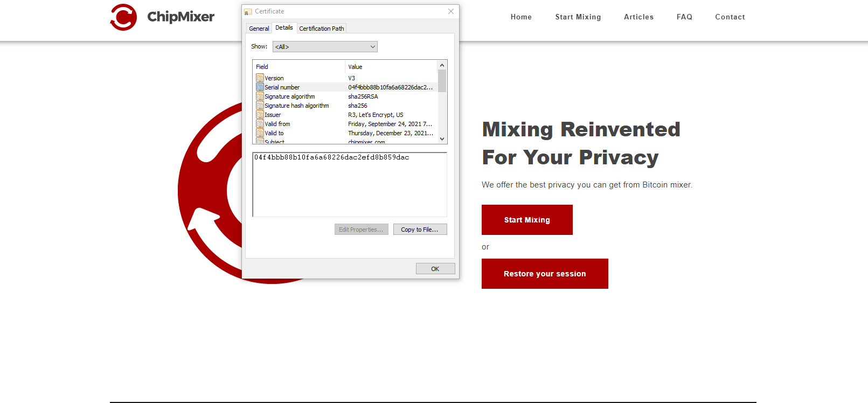Select the Signature algorithm row label
This screenshot has height=403, width=868.
click(x=290, y=96)
